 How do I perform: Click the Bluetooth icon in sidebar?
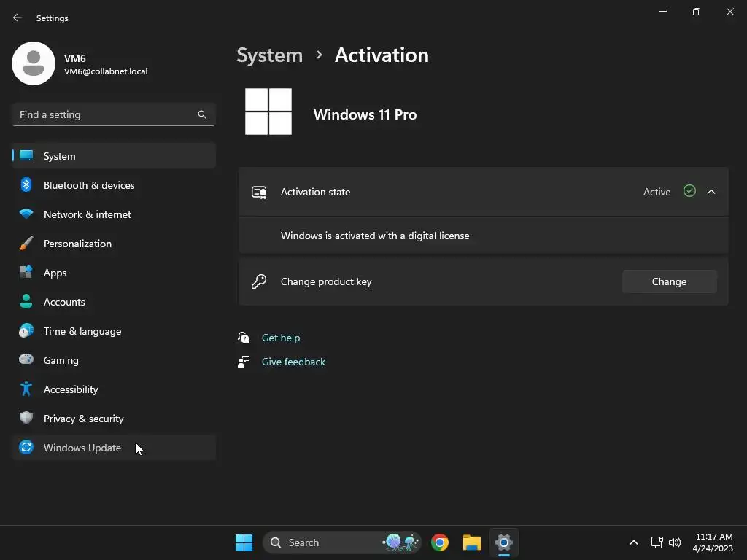click(26, 184)
